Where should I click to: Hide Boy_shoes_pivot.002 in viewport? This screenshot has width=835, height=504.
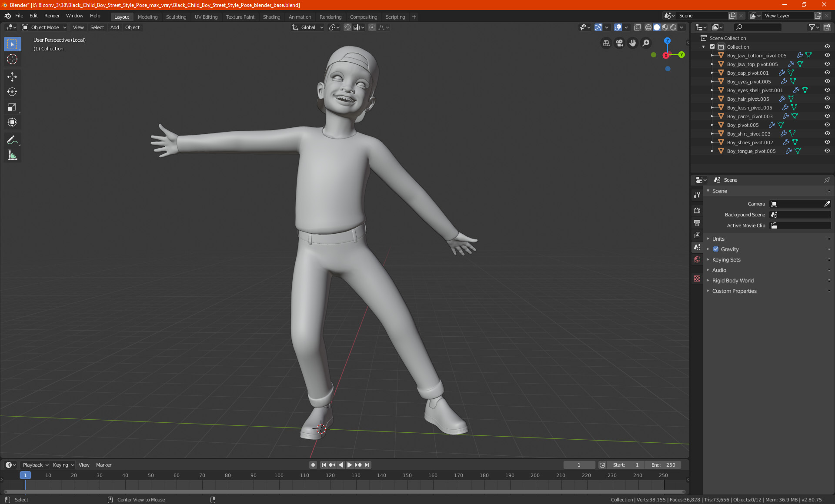[x=827, y=142]
